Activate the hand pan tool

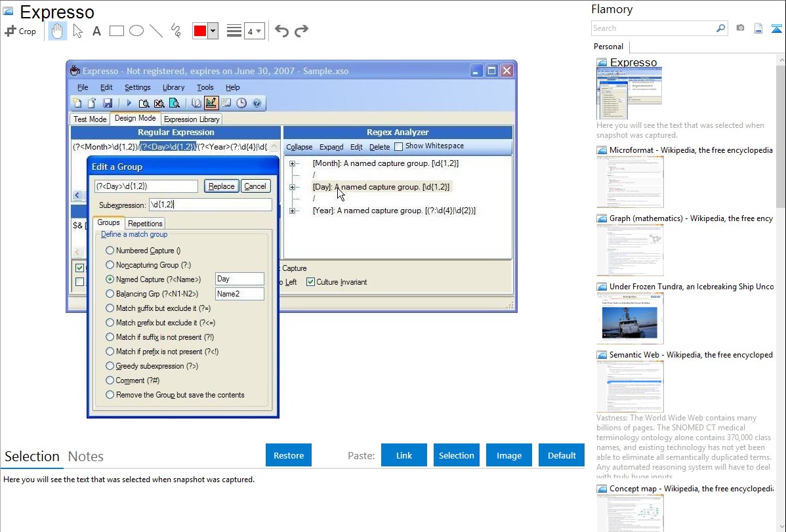coord(58,31)
